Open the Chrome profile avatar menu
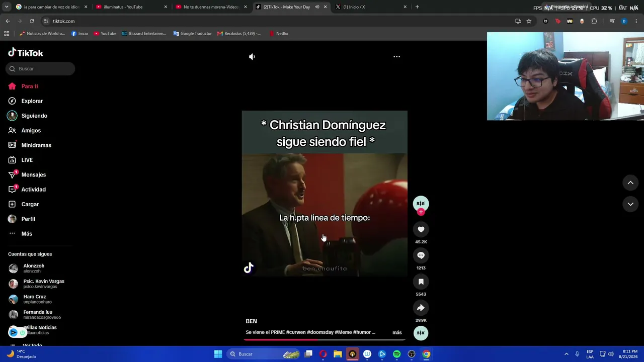This screenshot has height=362, width=644. (624, 21)
